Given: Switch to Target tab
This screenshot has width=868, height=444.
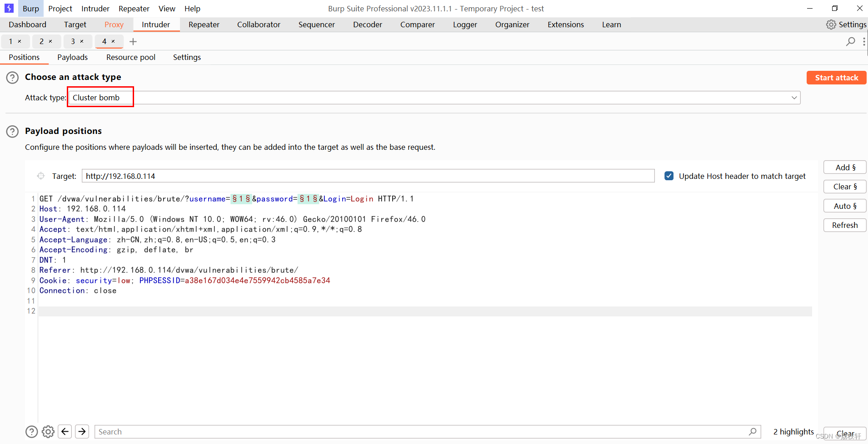Looking at the screenshot, I should click(75, 25).
